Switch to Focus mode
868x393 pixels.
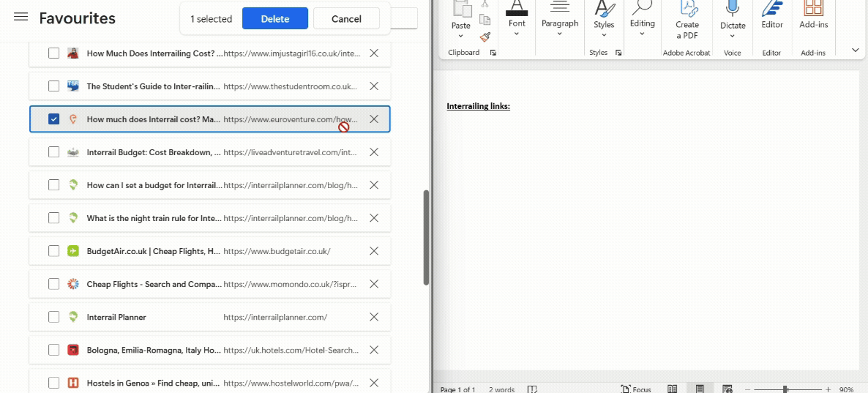click(x=636, y=389)
